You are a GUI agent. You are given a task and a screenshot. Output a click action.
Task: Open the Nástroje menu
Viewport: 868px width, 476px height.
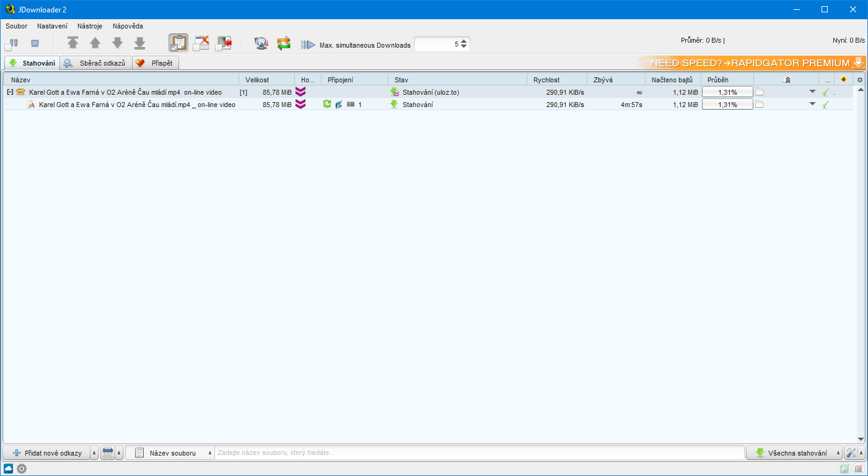(90, 26)
